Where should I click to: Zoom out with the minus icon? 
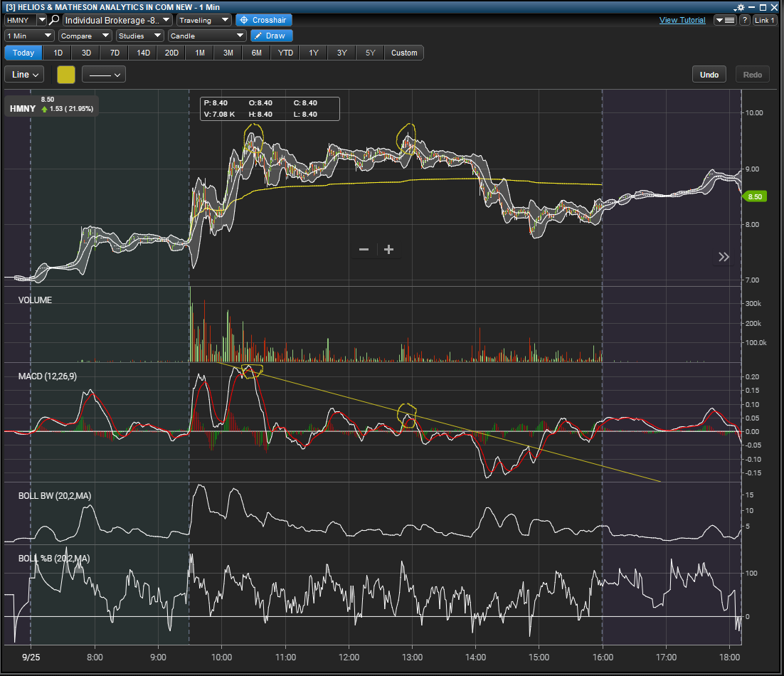(364, 250)
